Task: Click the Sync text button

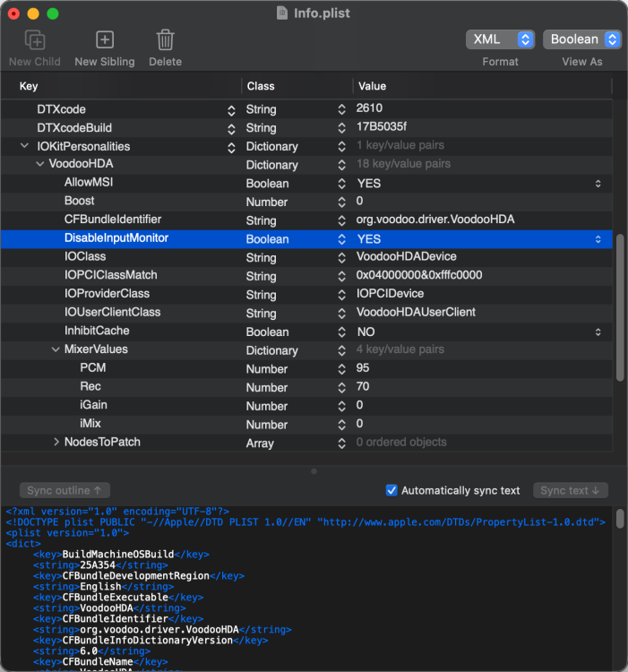Action: pos(570,490)
